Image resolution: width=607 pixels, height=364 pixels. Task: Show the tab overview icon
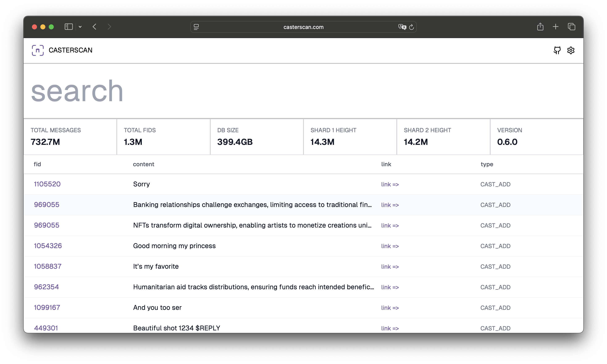coord(572,27)
